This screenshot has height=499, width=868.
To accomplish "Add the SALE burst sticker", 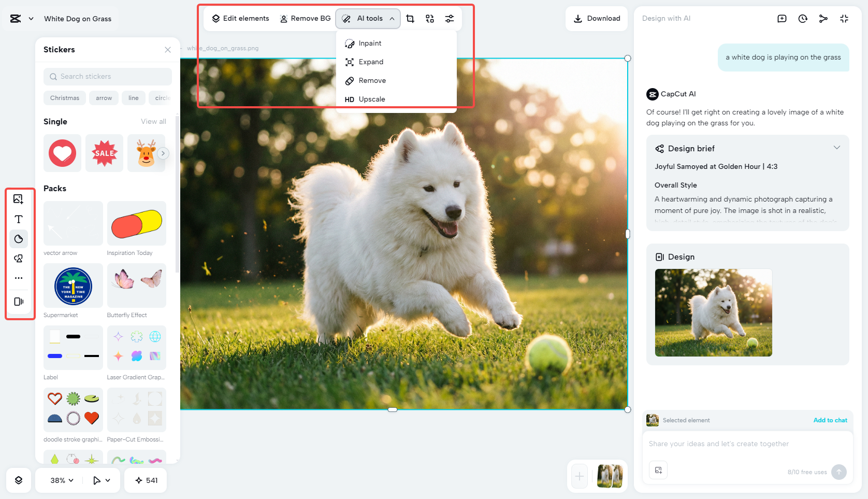I will (x=105, y=153).
